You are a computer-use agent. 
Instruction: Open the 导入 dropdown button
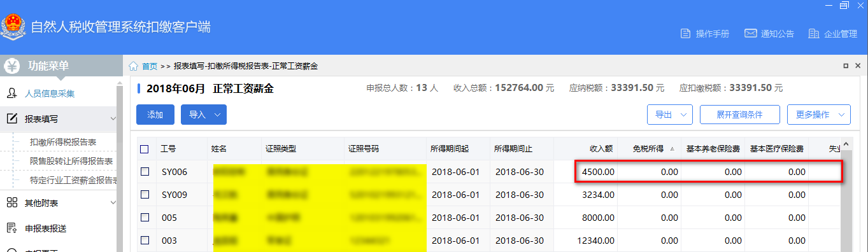click(x=204, y=115)
